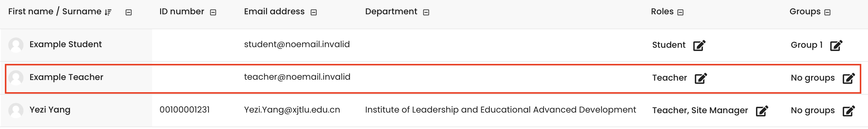868x129 pixels.
Task: Click the sort order icon beside Surname
Action: (108, 12)
